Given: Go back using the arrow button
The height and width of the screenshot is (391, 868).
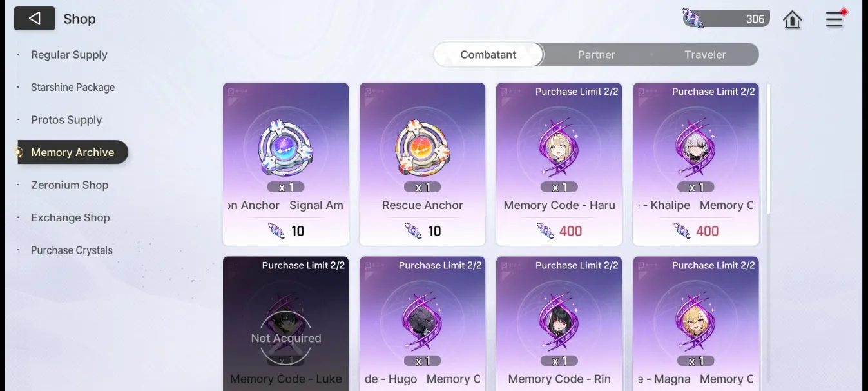Looking at the screenshot, I should coord(35,19).
